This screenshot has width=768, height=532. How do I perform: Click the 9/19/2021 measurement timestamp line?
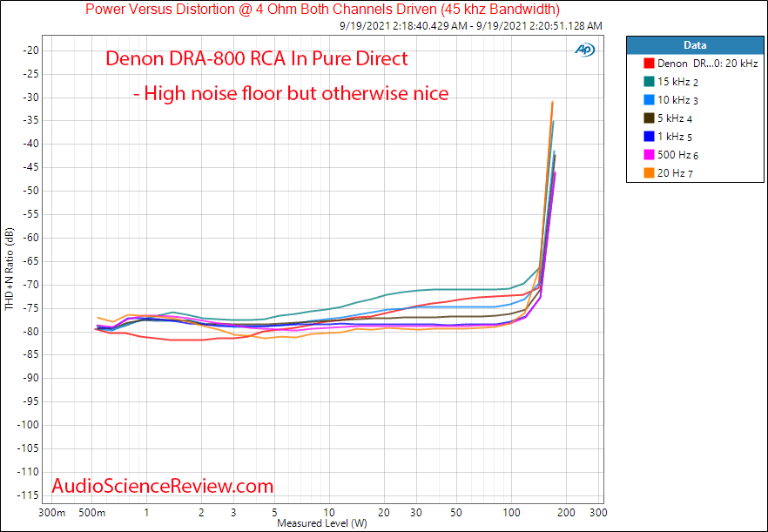[x=471, y=26]
